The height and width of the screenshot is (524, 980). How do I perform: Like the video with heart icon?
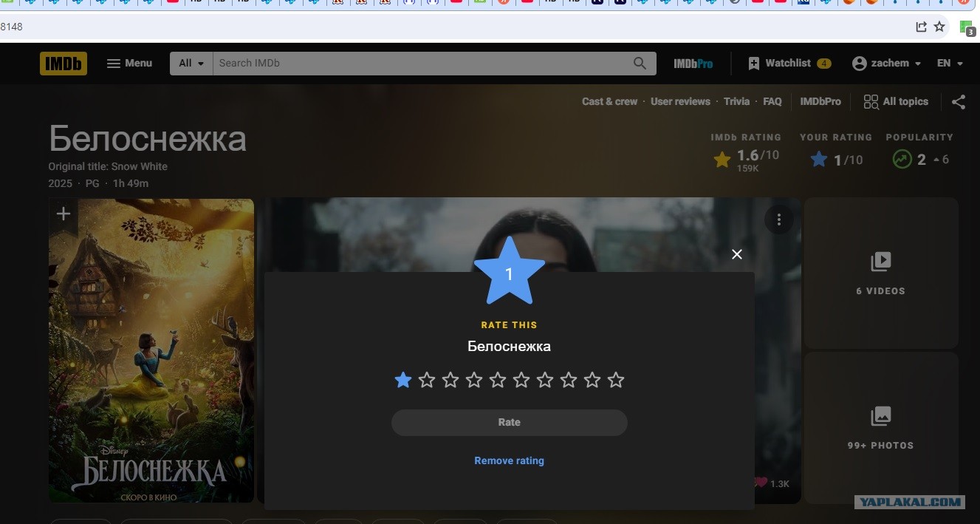[x=760, y=483]
